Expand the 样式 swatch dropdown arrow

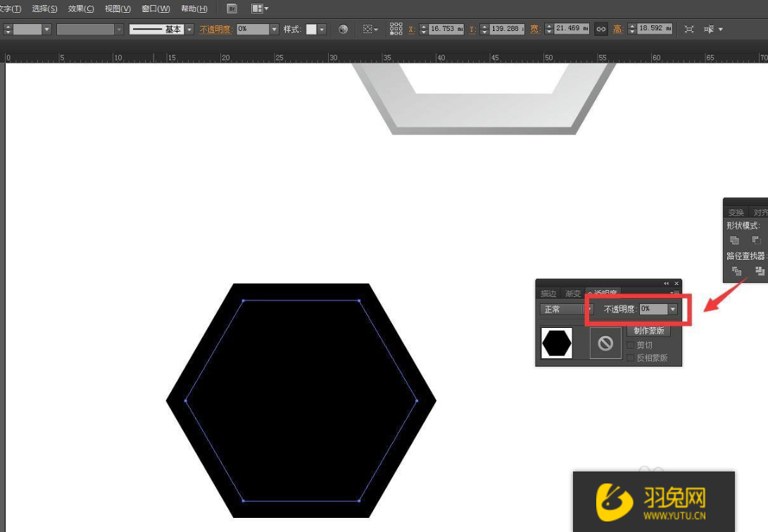[x=322, y=30]
